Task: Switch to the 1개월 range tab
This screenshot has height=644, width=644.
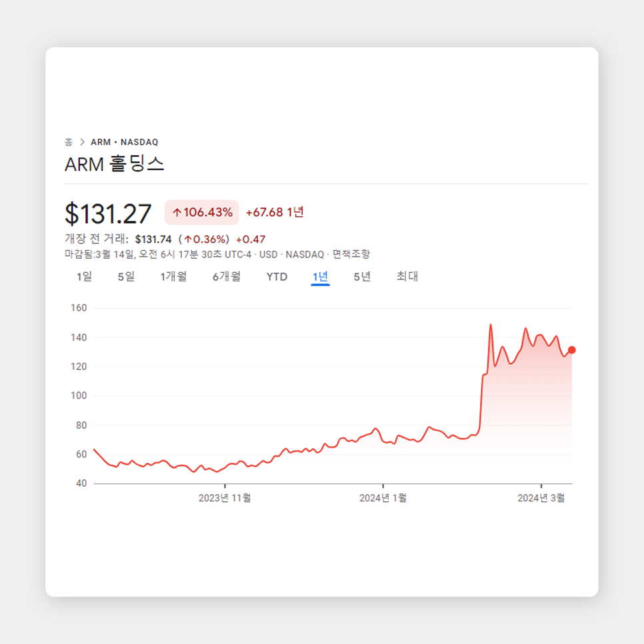Action: pyautogui.click(x=174, y=277)
